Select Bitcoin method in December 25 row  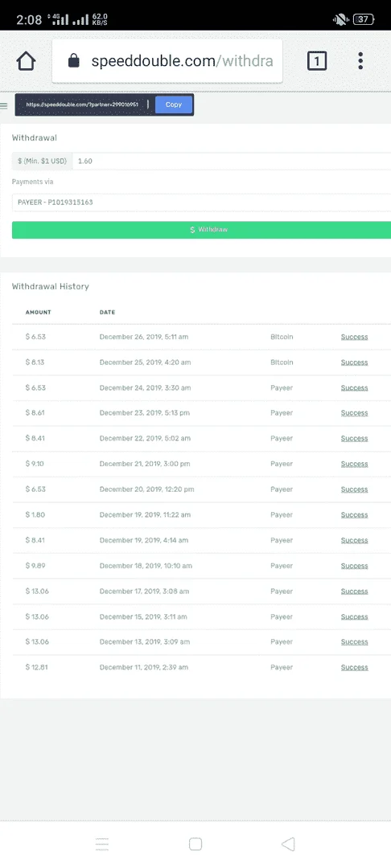coord(282,362)
